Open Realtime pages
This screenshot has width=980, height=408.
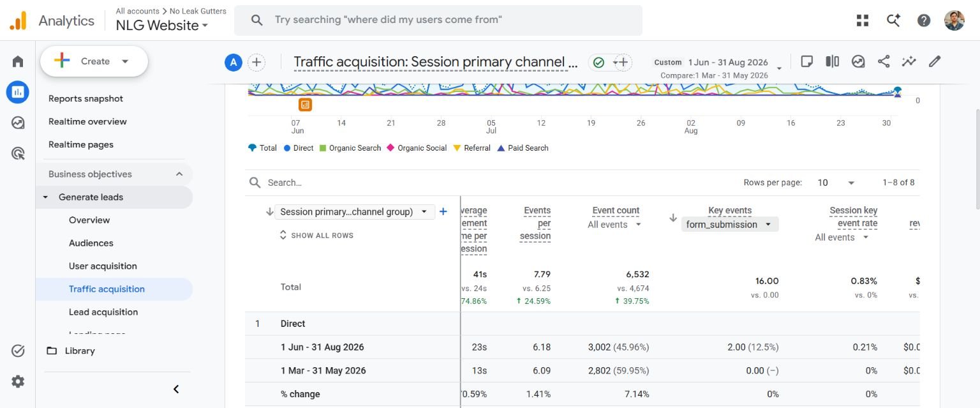[x=81, y=144]
